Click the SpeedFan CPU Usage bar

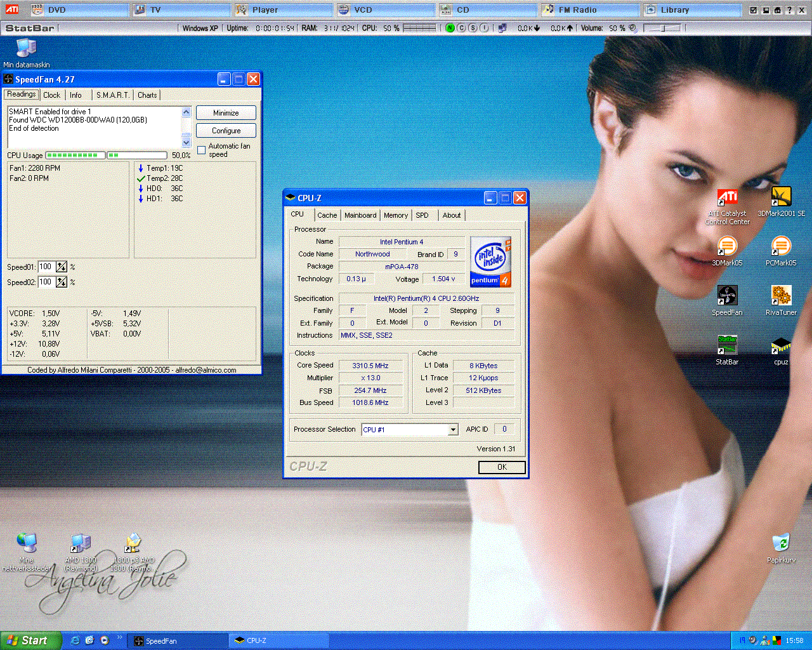(x=106, y=155)
